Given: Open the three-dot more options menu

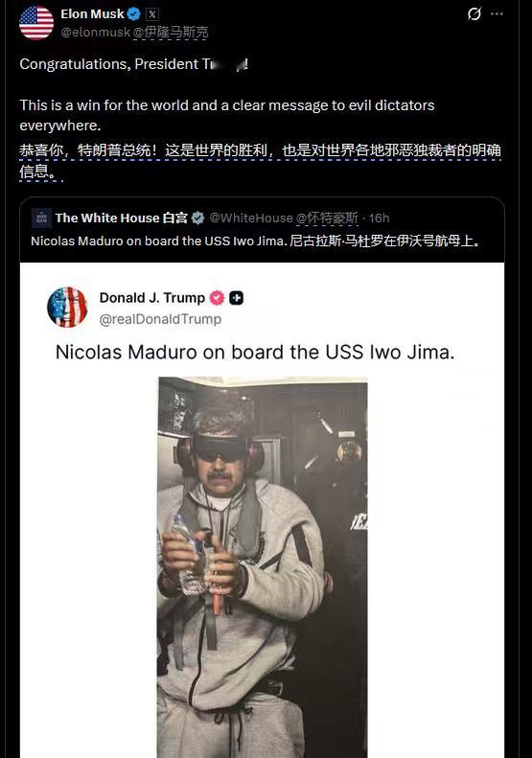Looking at the screenshot, I should [497, 14].
